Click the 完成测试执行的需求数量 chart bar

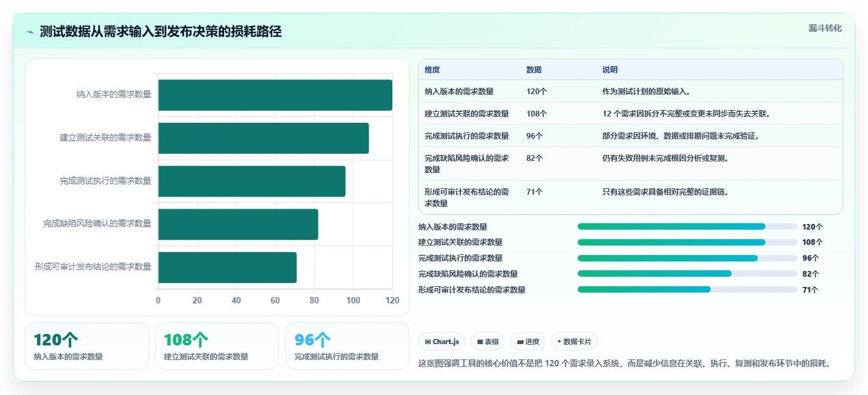tap(252, 181)
